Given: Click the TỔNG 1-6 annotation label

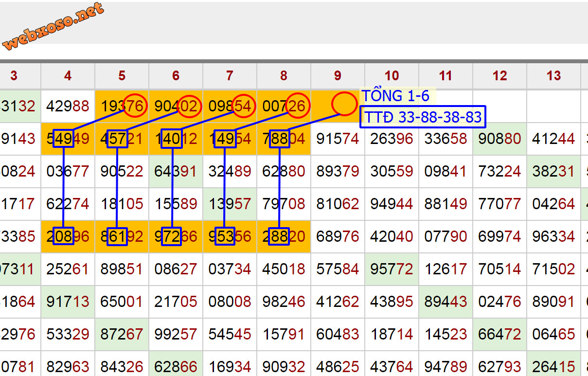Looking at the screenshot, I should point(395,96).
